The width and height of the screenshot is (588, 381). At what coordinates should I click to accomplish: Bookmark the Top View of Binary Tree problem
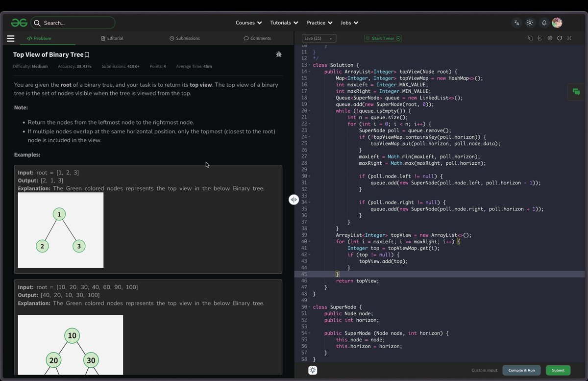pyautogui.click(x=87, y=55)
